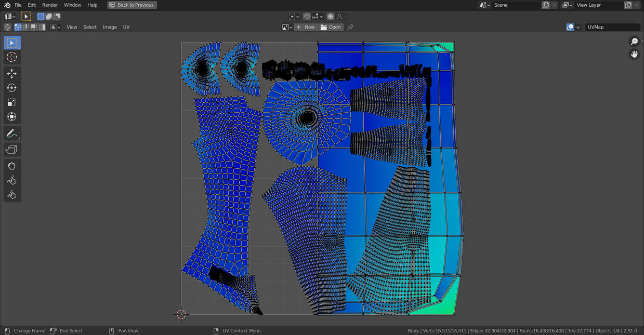Toggle UV sync selection

click(7, 27)
